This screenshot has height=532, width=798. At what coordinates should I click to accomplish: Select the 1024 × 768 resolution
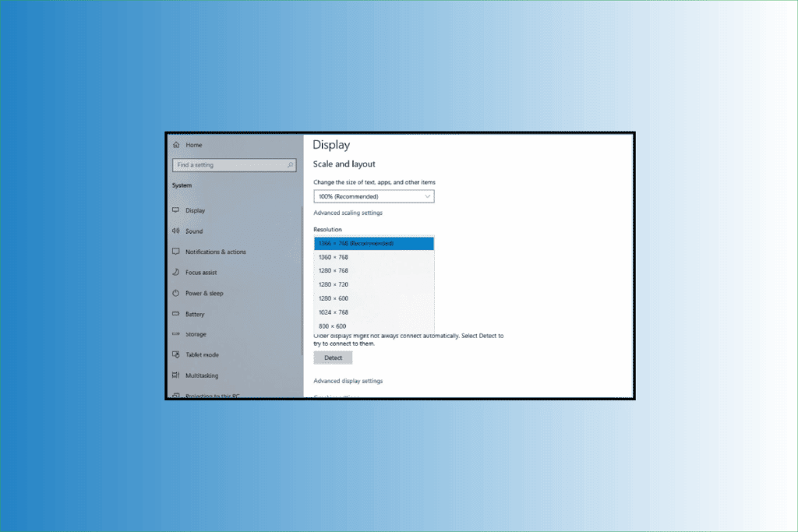[373, 312]
